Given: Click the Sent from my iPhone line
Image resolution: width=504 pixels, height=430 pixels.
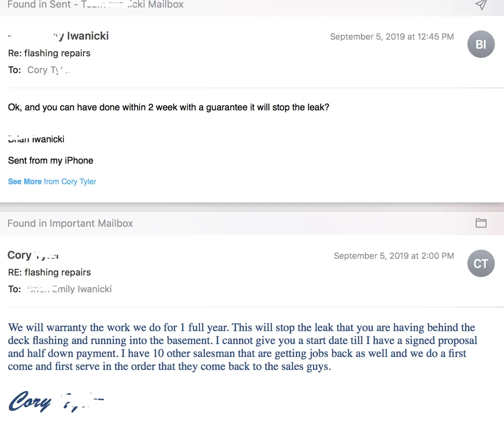Looking at the screenshot, I should [x=50, y=161].
